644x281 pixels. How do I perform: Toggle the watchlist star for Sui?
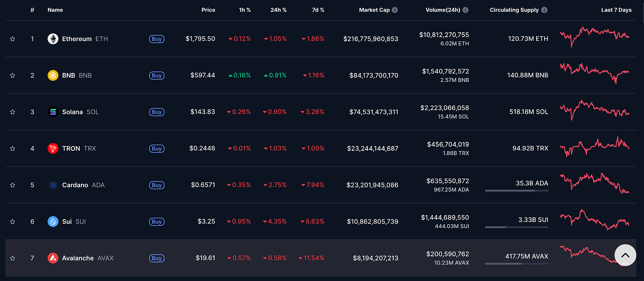[12, 222]
